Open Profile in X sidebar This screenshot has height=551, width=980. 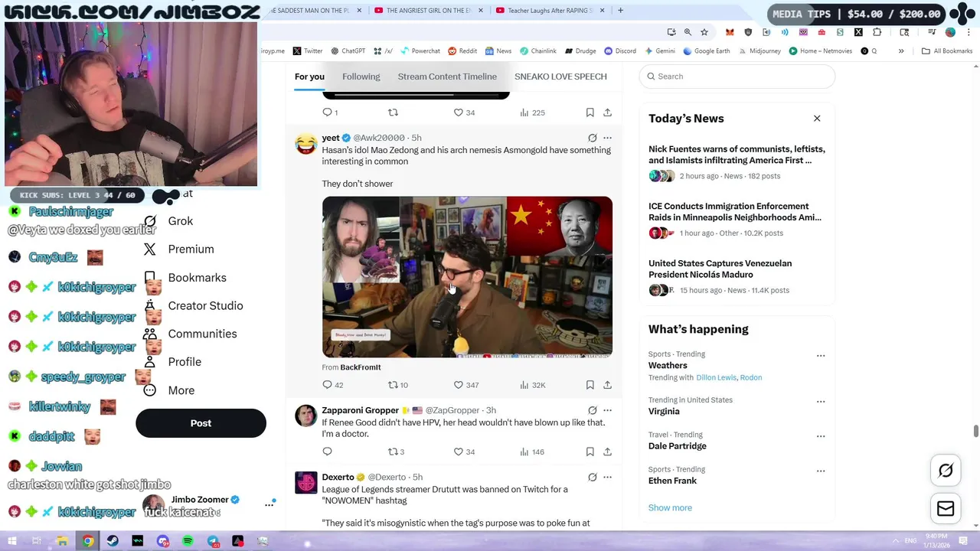click(x=173, y=362)
